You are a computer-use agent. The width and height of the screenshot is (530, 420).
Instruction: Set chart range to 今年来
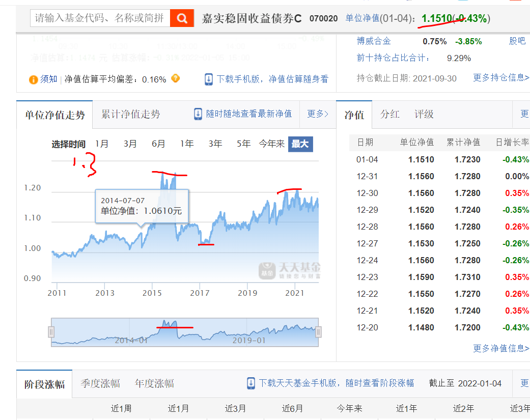tap(272, 144)
